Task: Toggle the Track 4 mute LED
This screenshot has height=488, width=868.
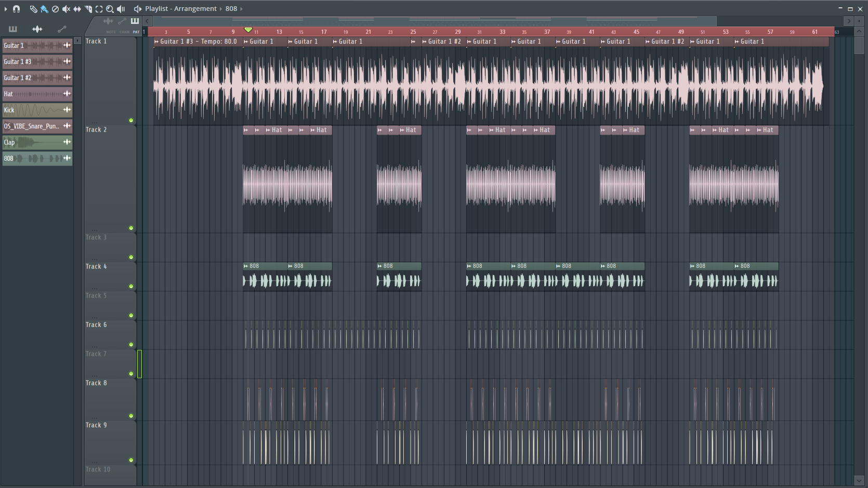Action: point(131,286)
